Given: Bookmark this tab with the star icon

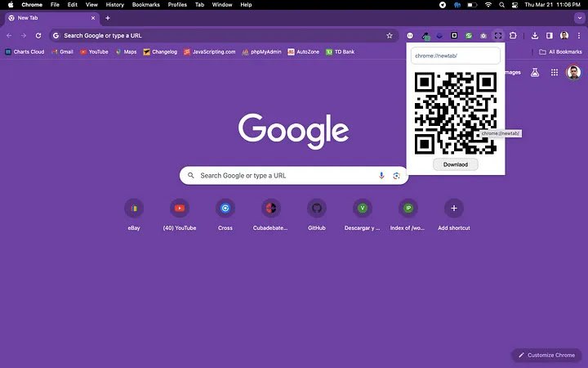Looking at the screenshot, I should (x=390, y=36).
